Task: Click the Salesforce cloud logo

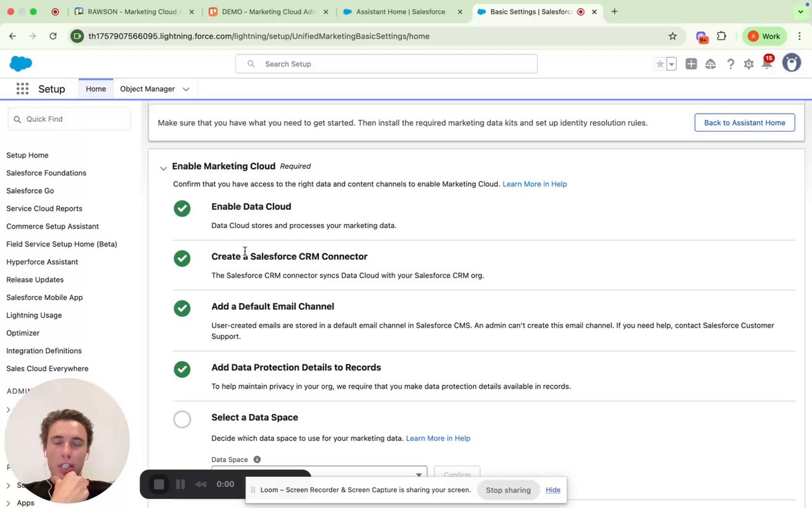Action: point(21,63)
